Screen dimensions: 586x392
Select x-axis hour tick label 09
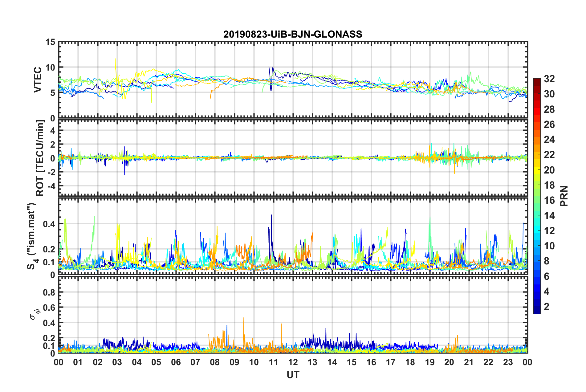coord(234,362)
